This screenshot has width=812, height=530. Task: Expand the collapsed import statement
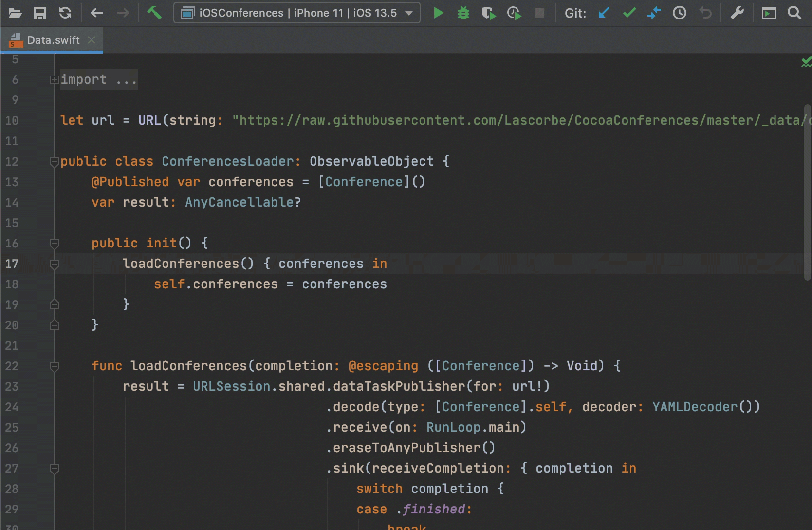tap(54, 79)
